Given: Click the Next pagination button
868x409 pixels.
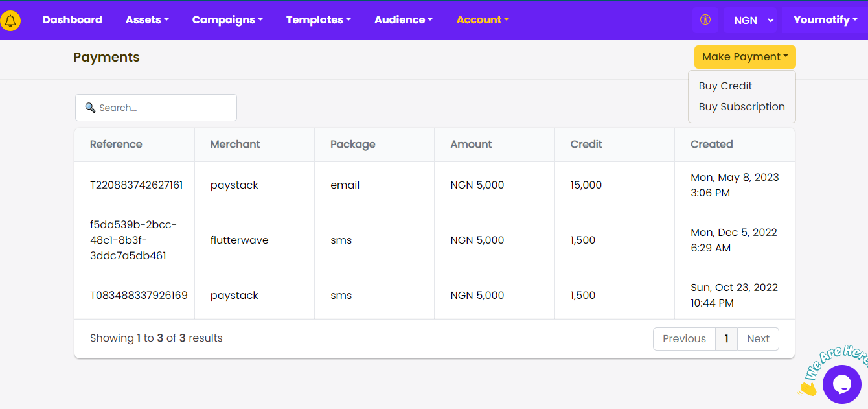Looking at the screenshot, I should [758, 339].
